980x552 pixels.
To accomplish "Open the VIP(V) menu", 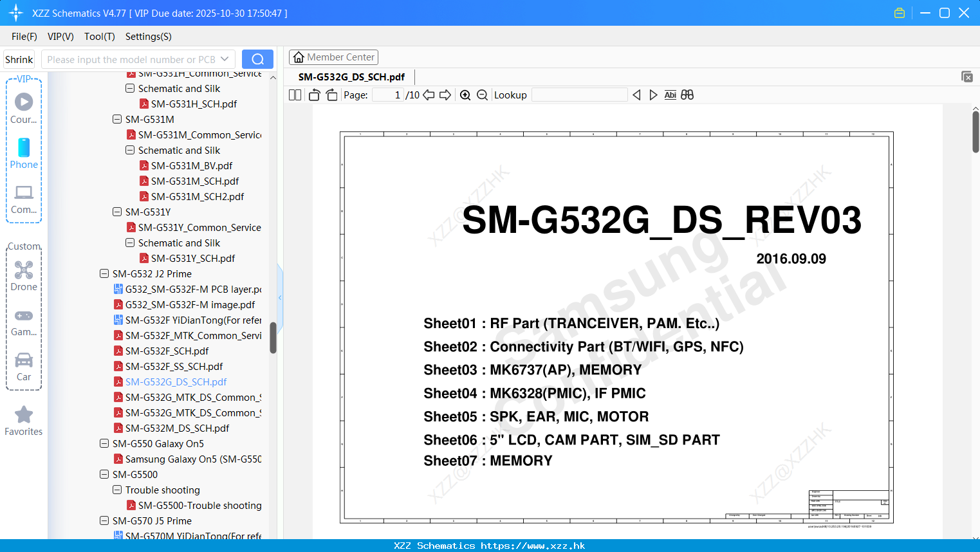I will pyautogui.click(x=60, y=37).
